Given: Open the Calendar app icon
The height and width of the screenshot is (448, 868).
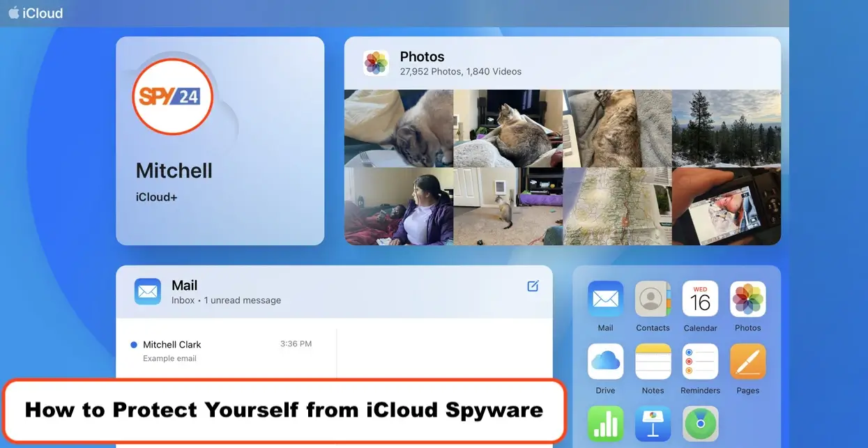Looking at the screenshot, I should tap(700, 299).
